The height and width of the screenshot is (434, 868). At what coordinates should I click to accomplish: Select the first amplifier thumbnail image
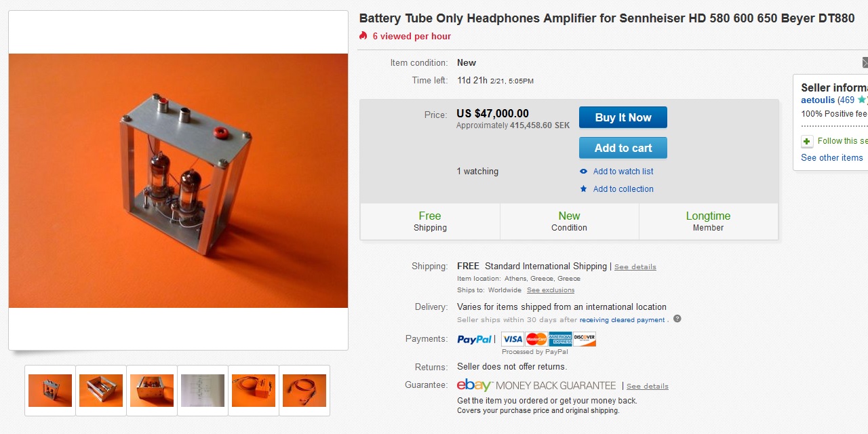click(x=50, y=391)
